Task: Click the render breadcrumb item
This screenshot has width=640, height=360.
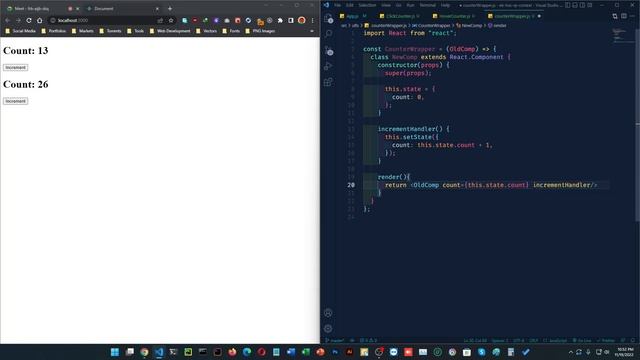Action: click(x=497, y=25)
